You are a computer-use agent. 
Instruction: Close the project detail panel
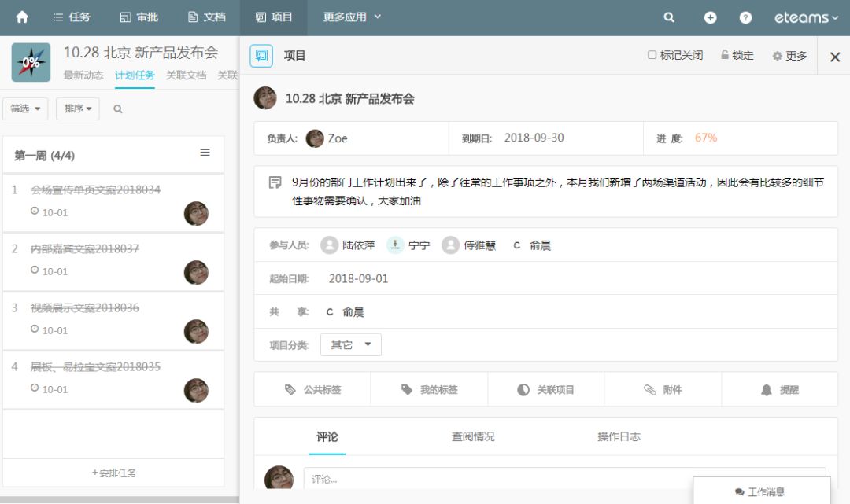point(835,57)
